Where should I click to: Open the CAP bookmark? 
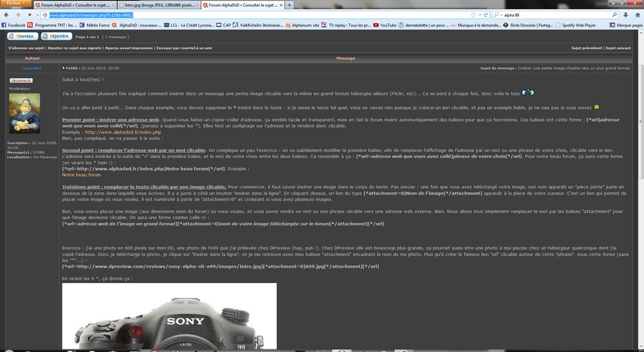(x=223, y=25)
